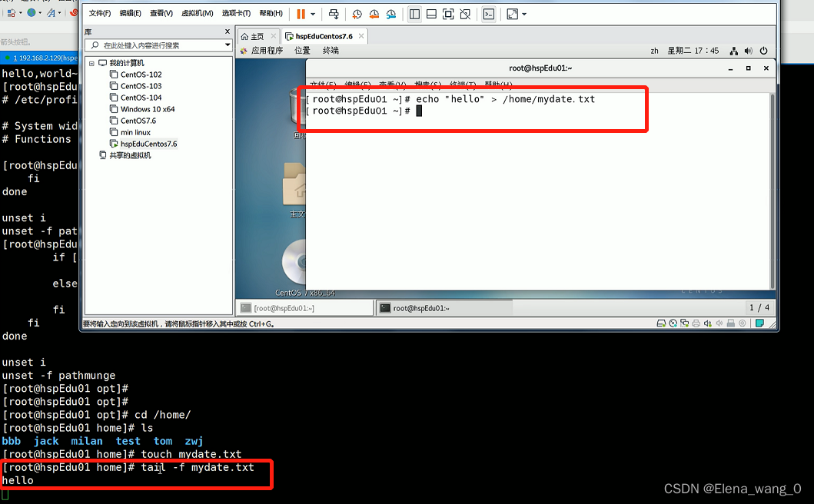Toggle the library sidebar view icon
This screenshot has height=504, width=814.
414,14
